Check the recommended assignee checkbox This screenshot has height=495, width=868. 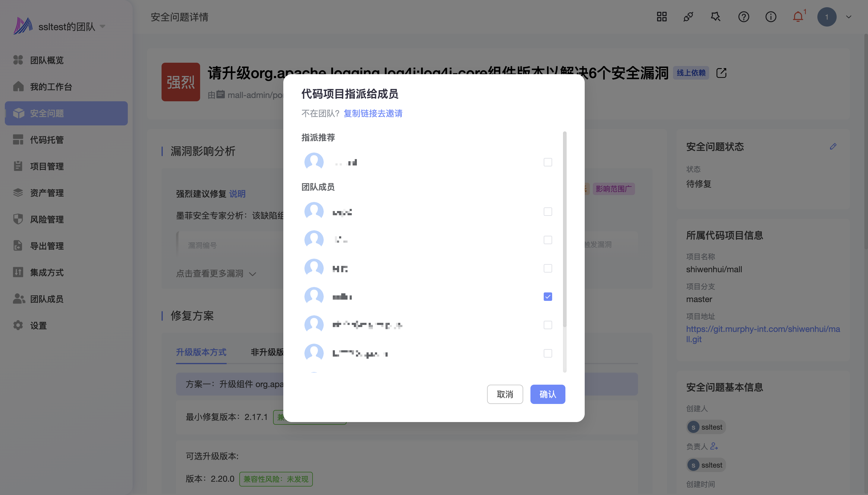pyautogui.click(x=548, y=162)
